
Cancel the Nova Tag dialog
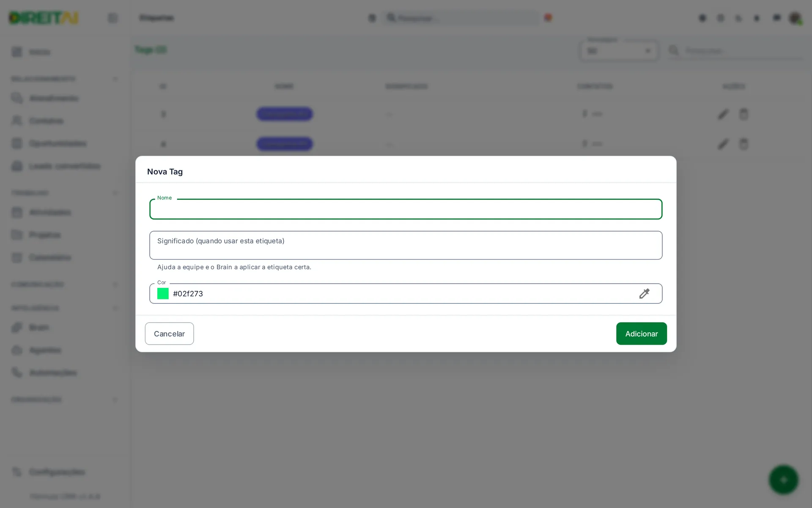tap(169, 334)
